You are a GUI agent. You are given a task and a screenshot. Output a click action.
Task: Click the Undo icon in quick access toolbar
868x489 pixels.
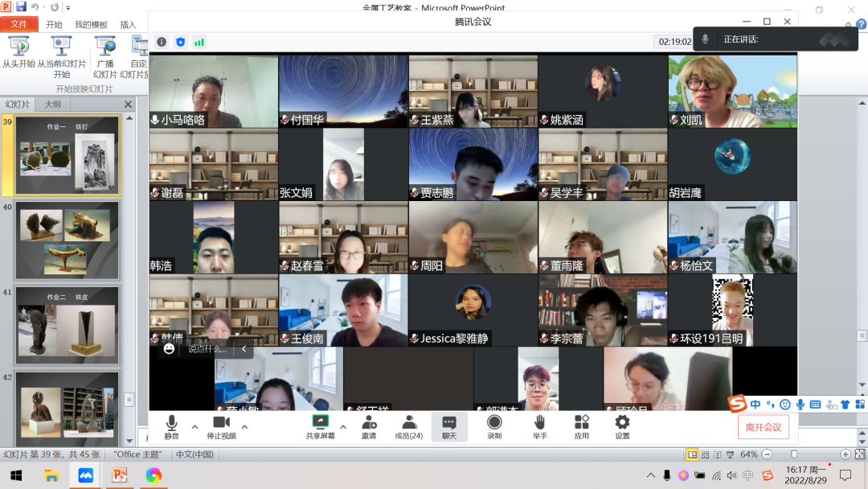[x=35, y=7]
